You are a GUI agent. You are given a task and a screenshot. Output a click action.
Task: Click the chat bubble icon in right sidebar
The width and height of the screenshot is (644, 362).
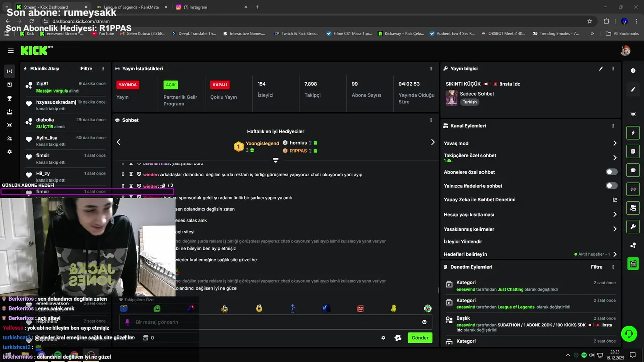tap(633, 170)
